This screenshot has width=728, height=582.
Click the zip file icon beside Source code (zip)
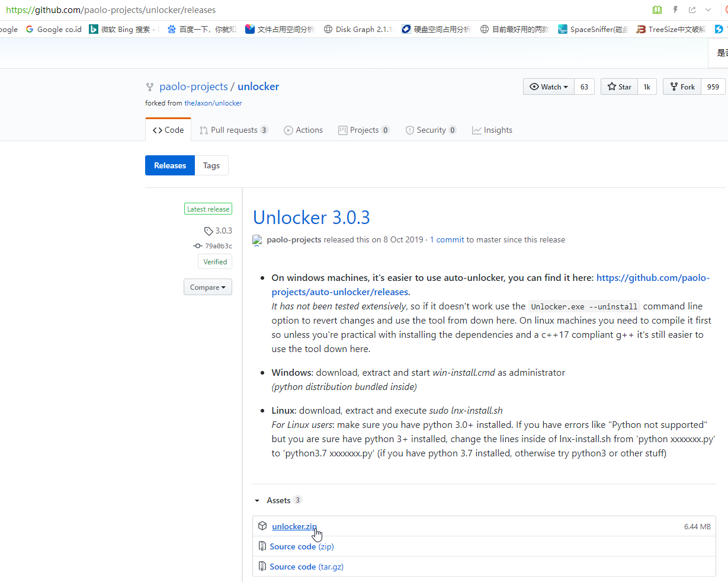pyautogui.click(x=262, y=546)
